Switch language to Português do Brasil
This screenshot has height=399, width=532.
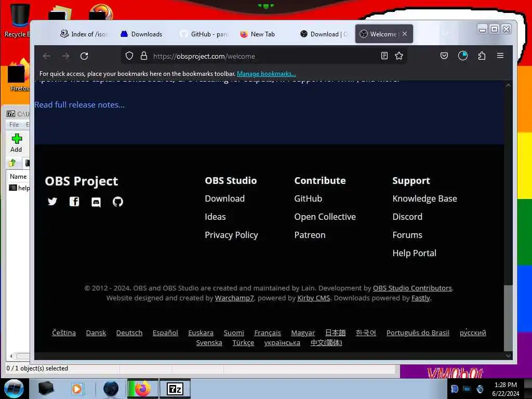coord(418,333)
